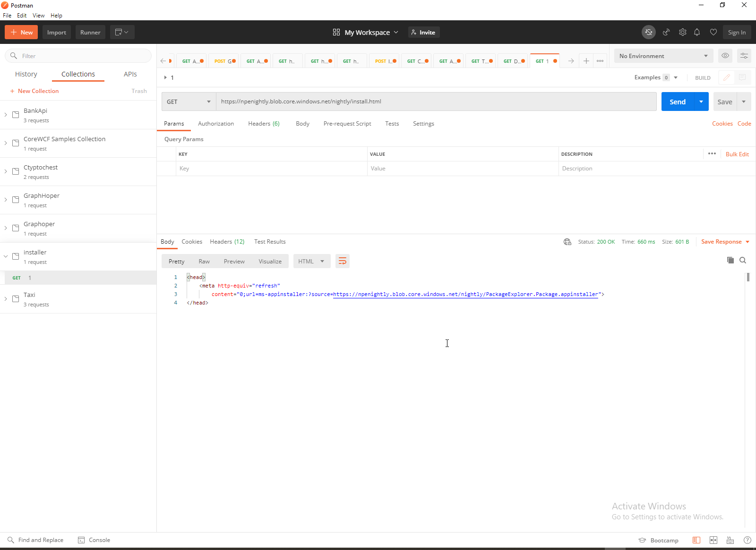This screenshot has width=756, height=550.
Task: Open the Test Results tab
Action: pyautogui.click(x=270, y=242)
